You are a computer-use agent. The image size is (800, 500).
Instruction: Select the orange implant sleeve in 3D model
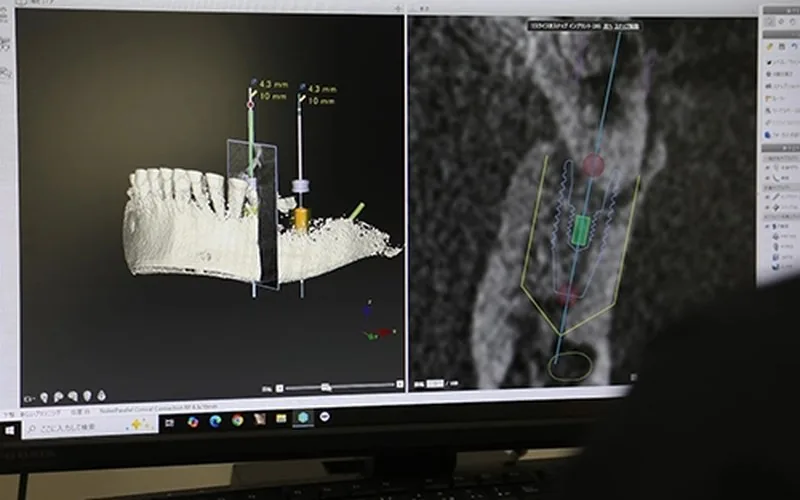point(301,218)
